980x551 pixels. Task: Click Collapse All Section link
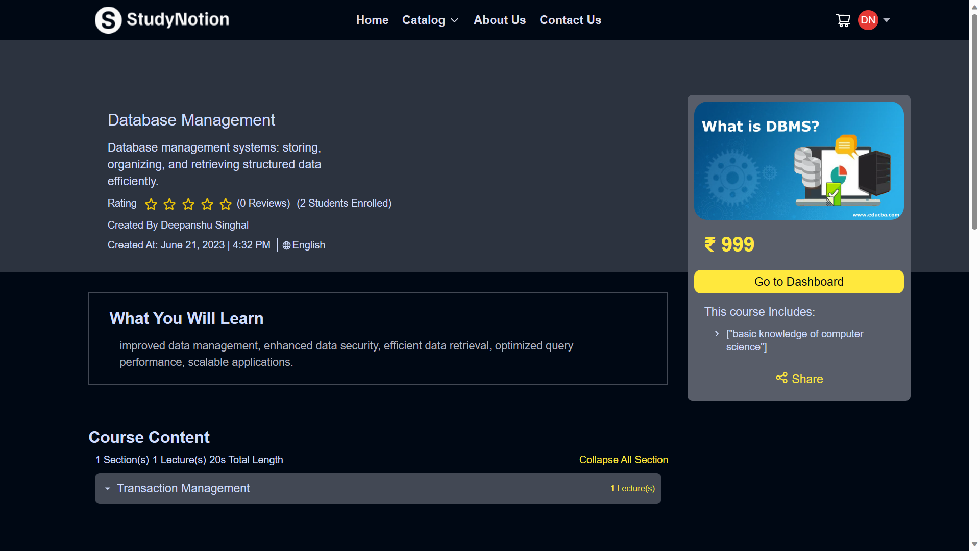[623, 460]
